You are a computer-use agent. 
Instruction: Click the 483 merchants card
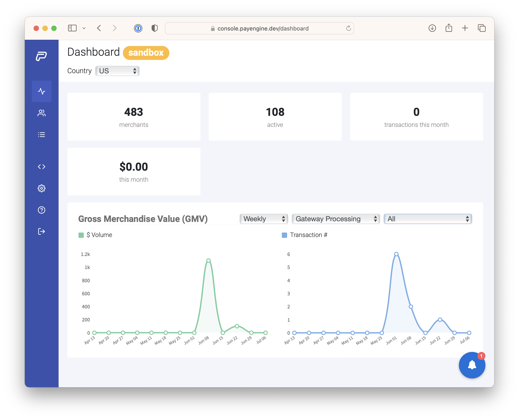tap(134, 117)
